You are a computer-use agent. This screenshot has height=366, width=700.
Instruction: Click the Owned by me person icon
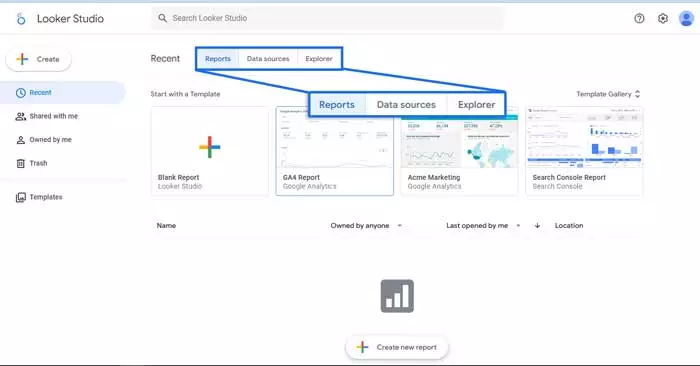21,140
